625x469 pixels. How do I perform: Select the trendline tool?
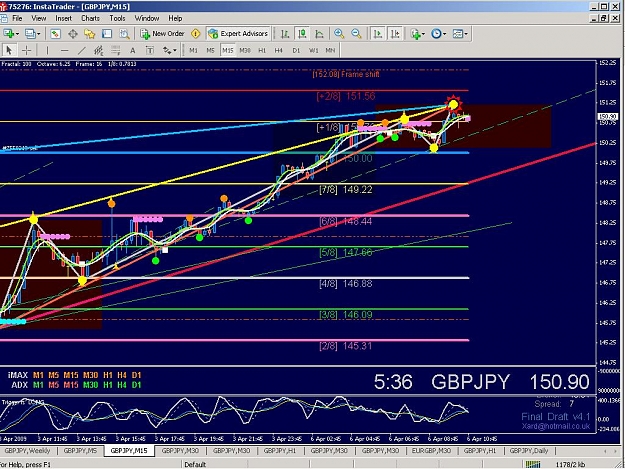click(x=81, y=50)
